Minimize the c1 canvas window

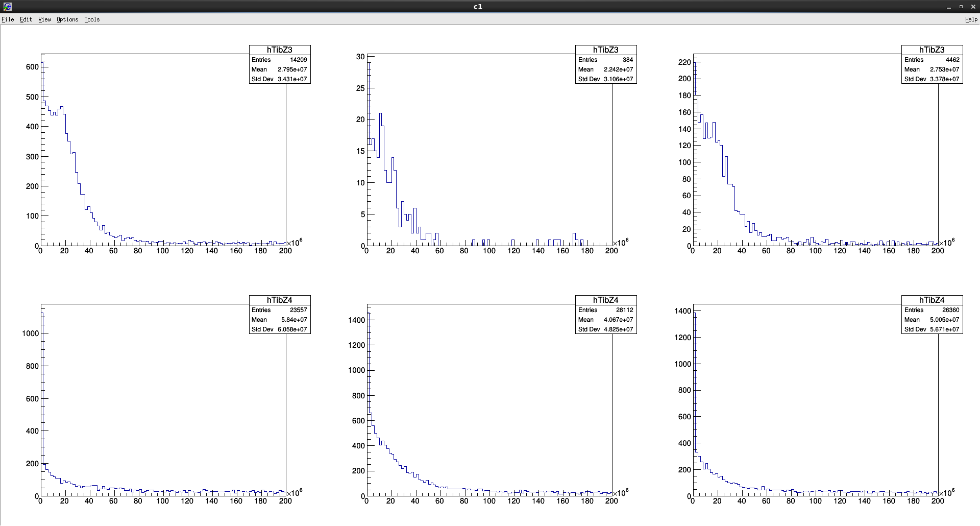click(x=949, y=7)
